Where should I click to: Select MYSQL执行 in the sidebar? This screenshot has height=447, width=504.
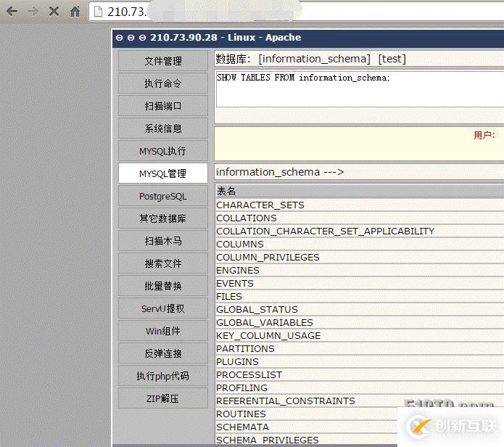163,151
